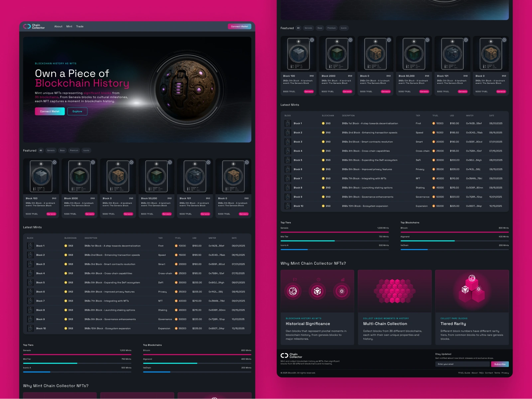
Task: Open the Trade menu item in the navbar
Action: click(x=80, y=27)
